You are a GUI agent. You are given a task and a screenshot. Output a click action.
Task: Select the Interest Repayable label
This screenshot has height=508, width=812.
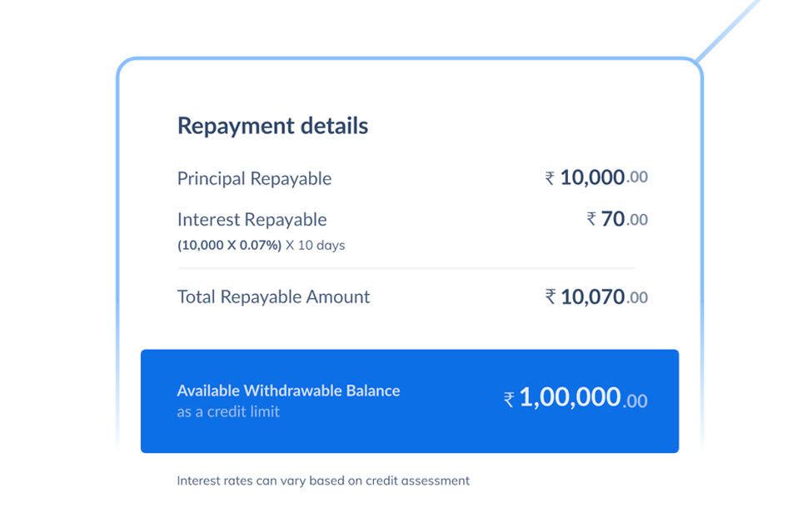(252, 220)
